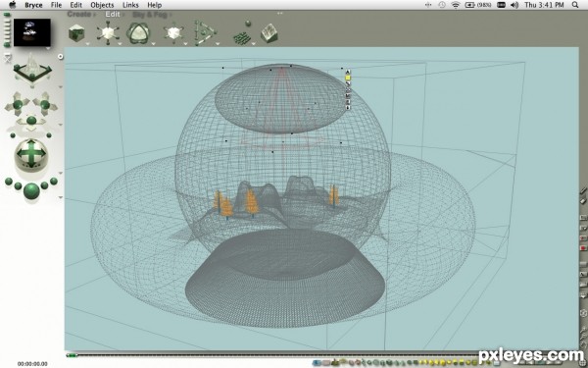Click the Flyaround circle button near view control
The width and height of the screenshot is (588, 368).
pyautogui.click(x=61, y=57)
